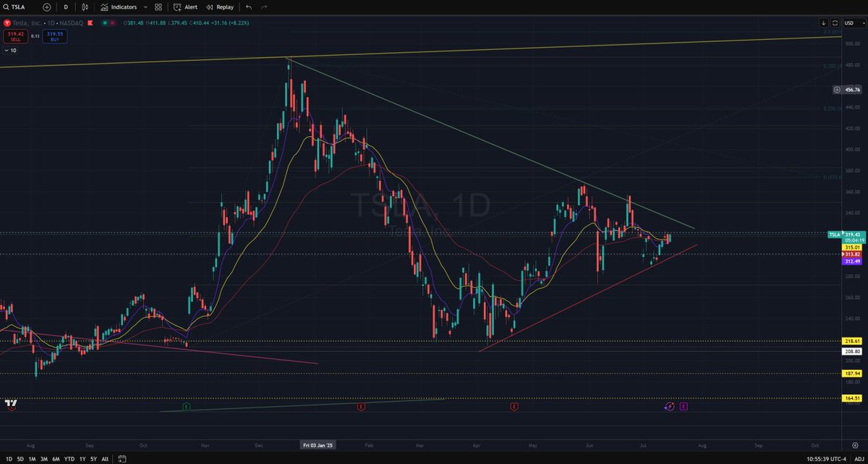The image size is (868, 464).
Task: Select the red 313.82 price label
Action: (x=851, y=254)
